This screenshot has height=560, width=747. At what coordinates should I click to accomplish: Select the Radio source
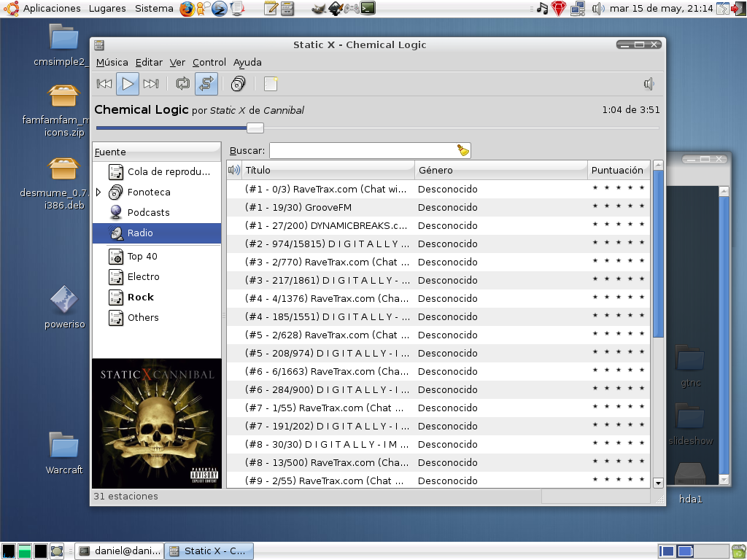pyautogui.click(x=158, y=233)
